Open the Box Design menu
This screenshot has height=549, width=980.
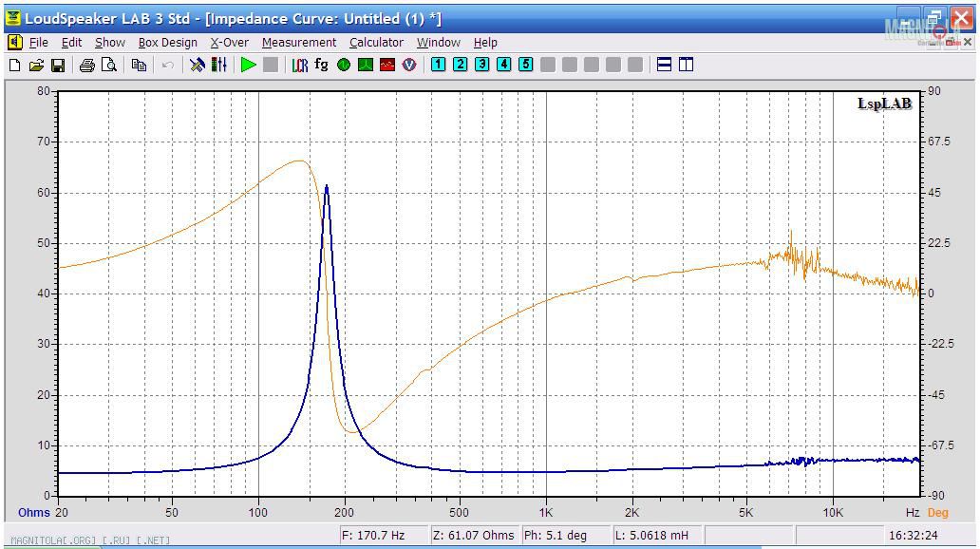coord(167,43)
